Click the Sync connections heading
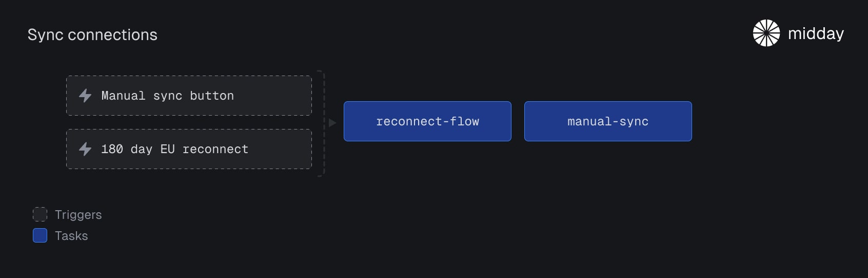Screen dimensions: 868x278 click(x=92, y=34)
